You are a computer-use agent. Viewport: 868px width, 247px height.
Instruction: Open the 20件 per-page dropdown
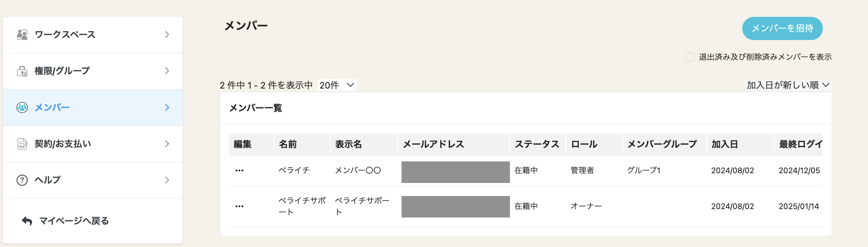(x=337, y=85)
